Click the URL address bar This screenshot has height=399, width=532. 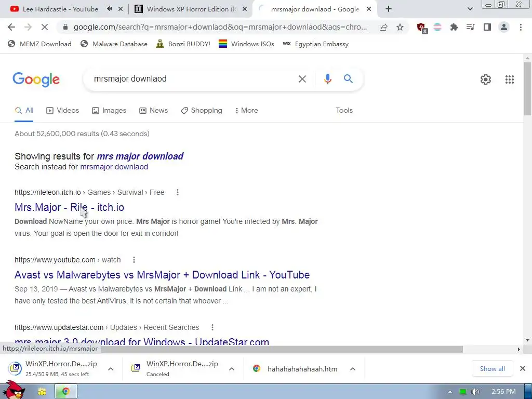point(220,27)
